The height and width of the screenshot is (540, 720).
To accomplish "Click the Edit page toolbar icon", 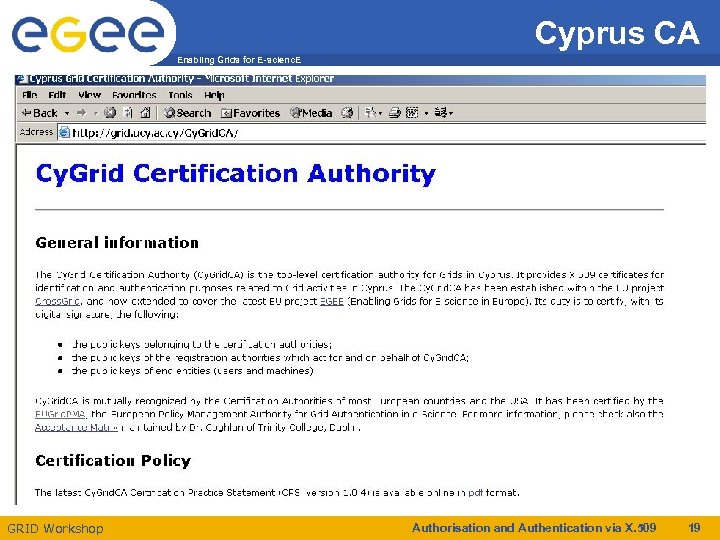I will click(x=412, y=113).
